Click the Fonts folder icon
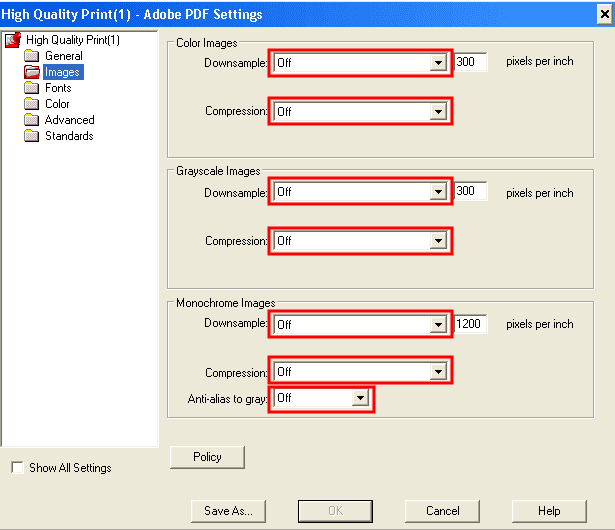The image size is (615, 530). (x=32, y=88)
